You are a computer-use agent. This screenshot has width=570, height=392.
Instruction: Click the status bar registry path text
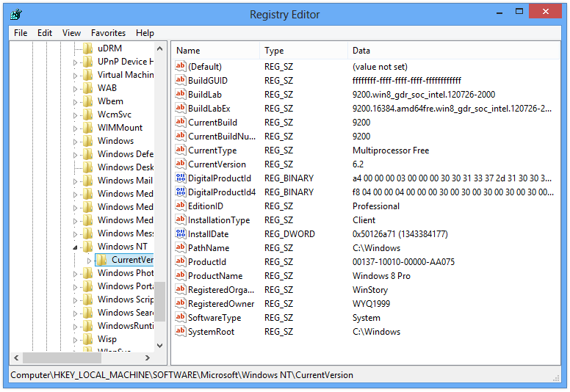pyautogui.click(x=181, y=375)
